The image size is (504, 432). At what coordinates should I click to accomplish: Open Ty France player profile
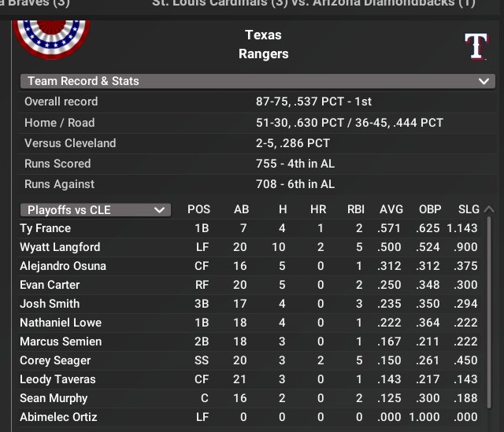tap(45, 228)
